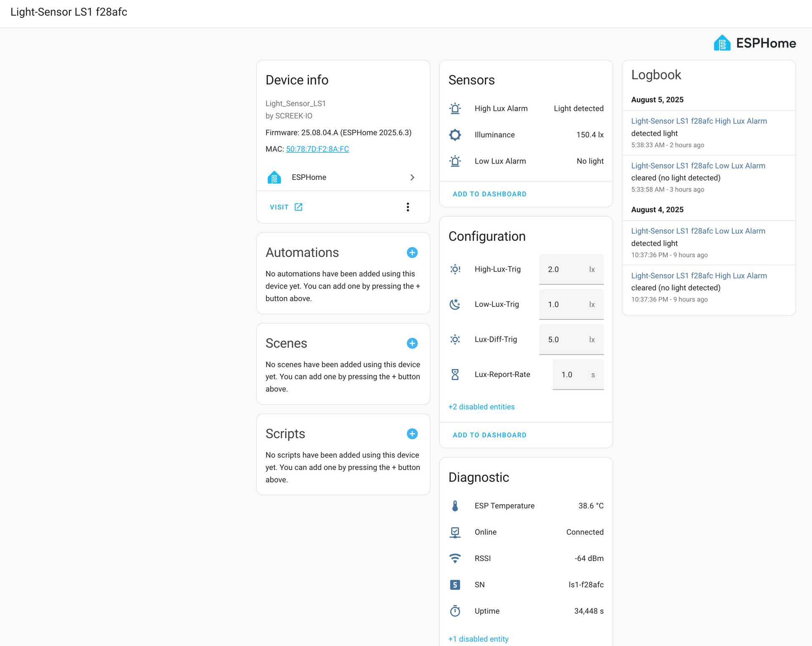Click the ESP Temperature thermometer icon

tap(455, 505)
